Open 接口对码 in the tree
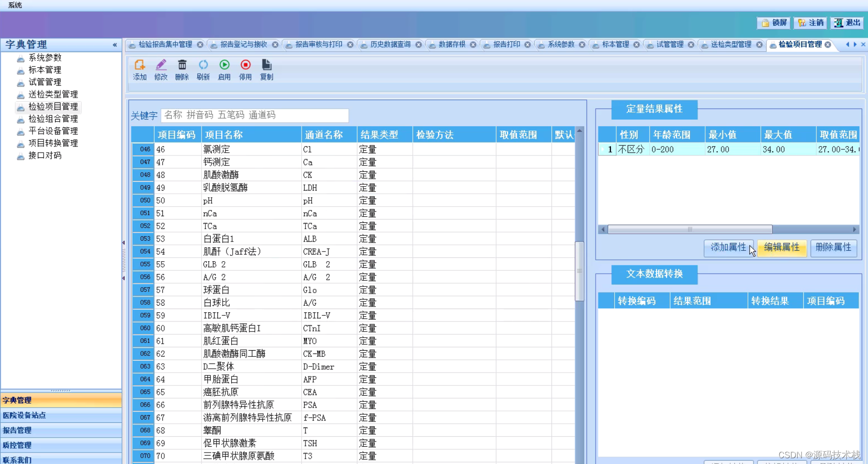The height and width of the screenshot is (464, 868). point(45,155)
